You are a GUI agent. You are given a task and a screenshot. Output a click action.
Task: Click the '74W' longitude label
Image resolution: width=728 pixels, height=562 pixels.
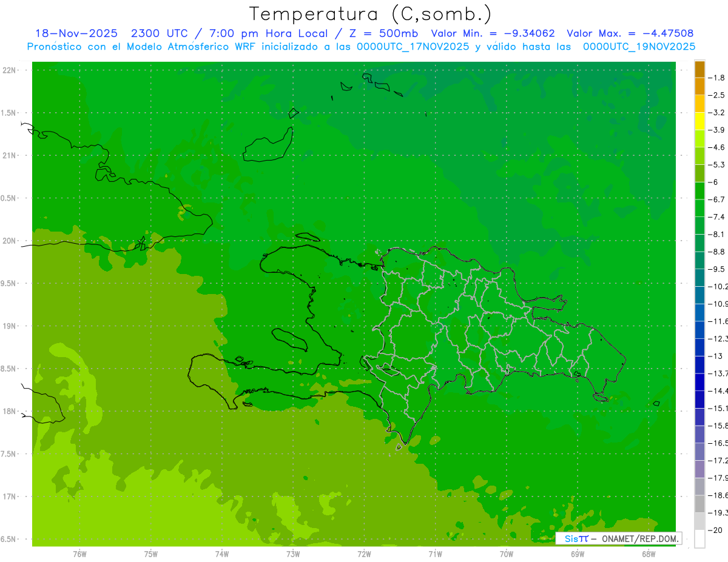[x=222, y=554]
